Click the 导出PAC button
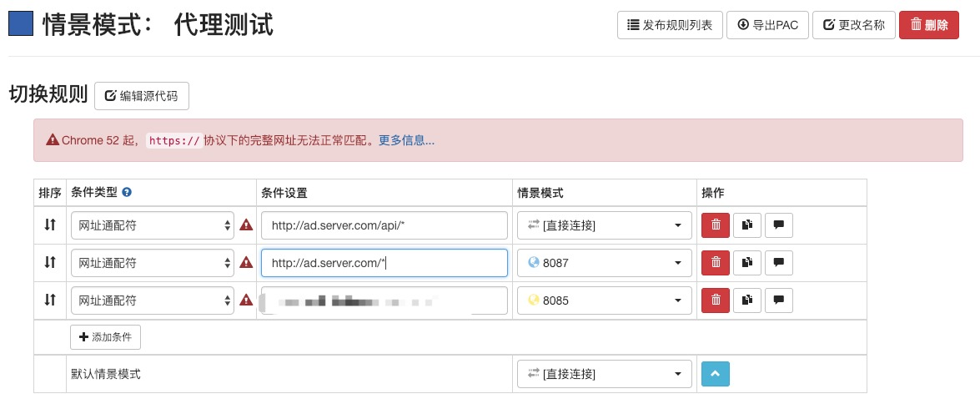Image resolution: width=980 pixels, height=409 pixels. pos(767,25)
